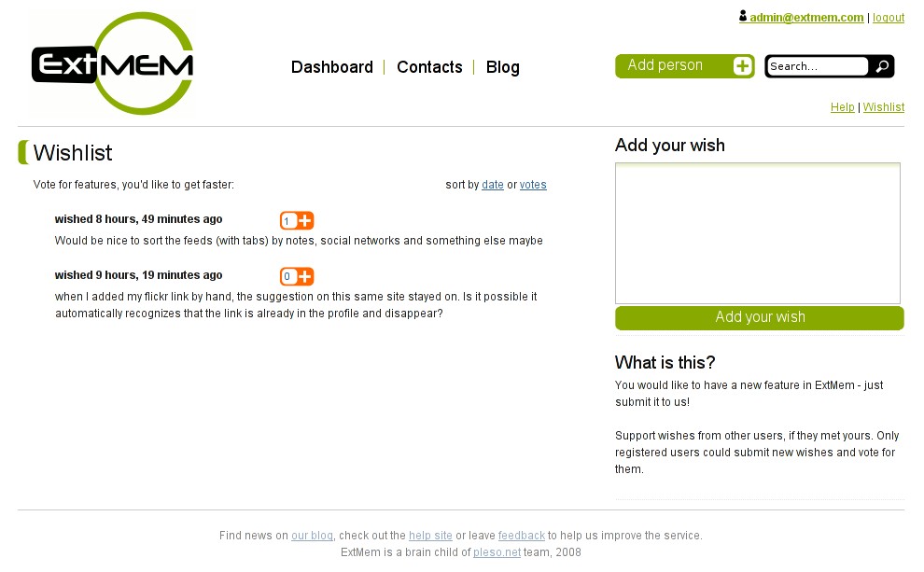Image resolution: width=924 pixels, height=572 pixels.
Task: Click the vote count showing 0
Action: [287, 276]
